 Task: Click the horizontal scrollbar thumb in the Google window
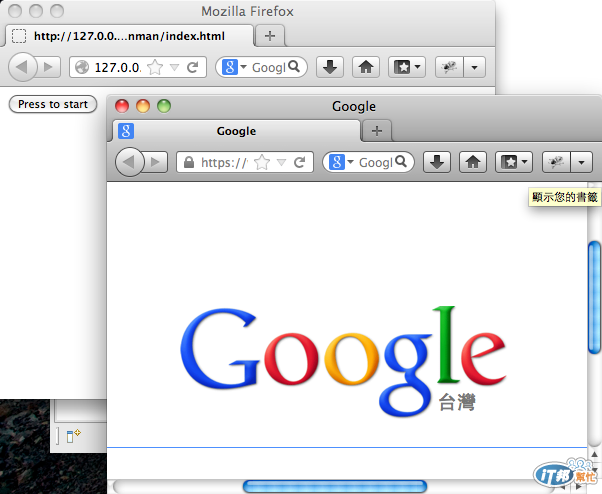coord(335,487)
